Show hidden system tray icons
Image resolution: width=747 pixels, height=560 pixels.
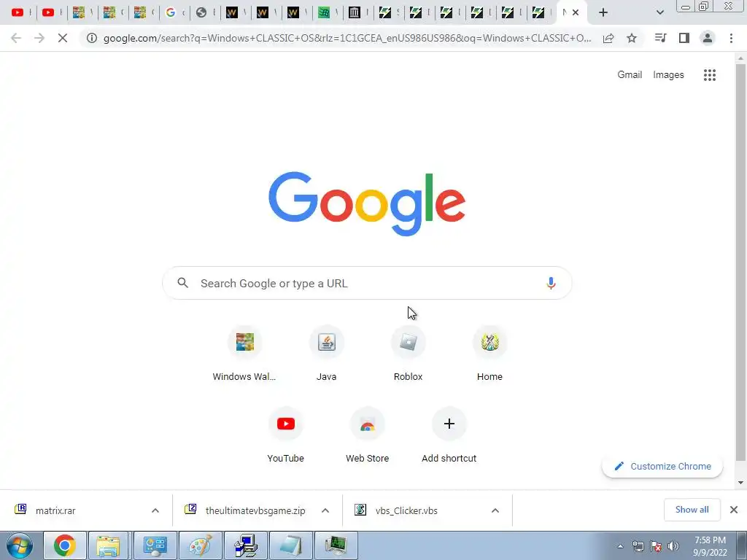coord(620,546)
